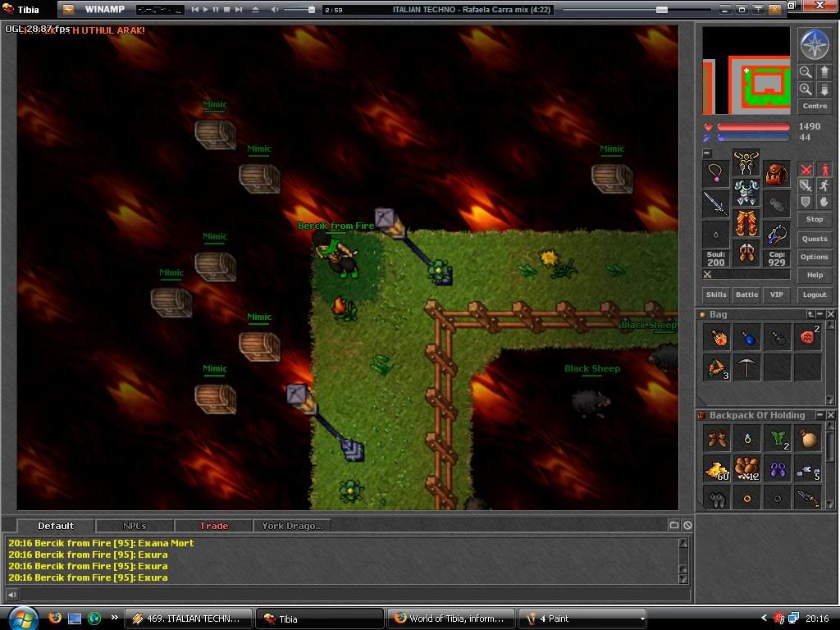Viewport: 840px width, 630px height.
Task: Switch to the Default chat tab
Action: point(56,526)
